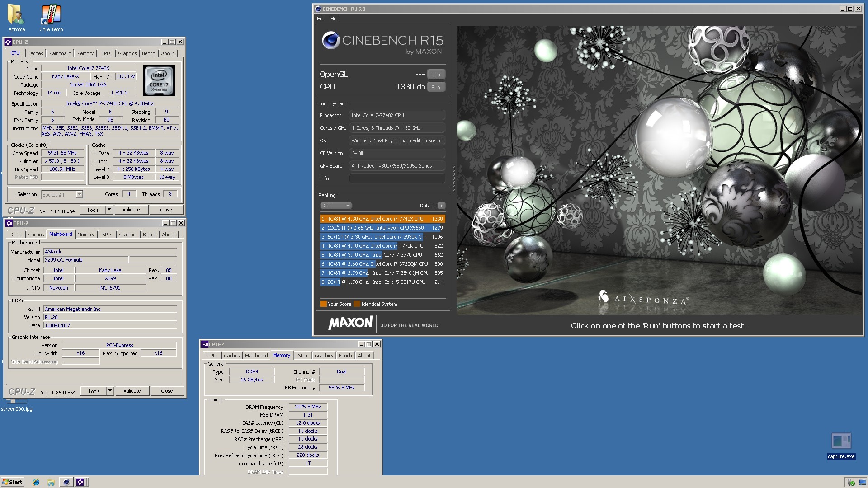Open CPU tab in Memory CPU-Z window
This screenshot has height=488, width=868.
point(212,356)
